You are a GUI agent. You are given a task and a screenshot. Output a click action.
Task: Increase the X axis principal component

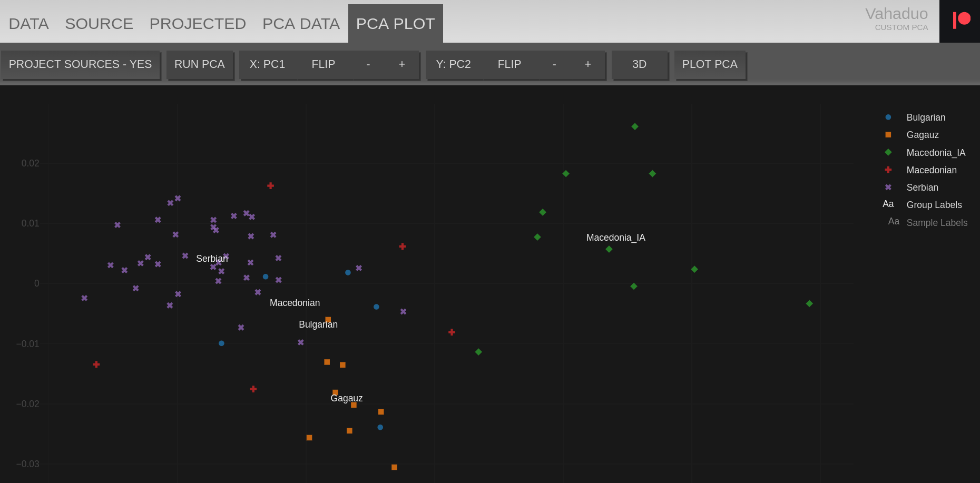401,64
